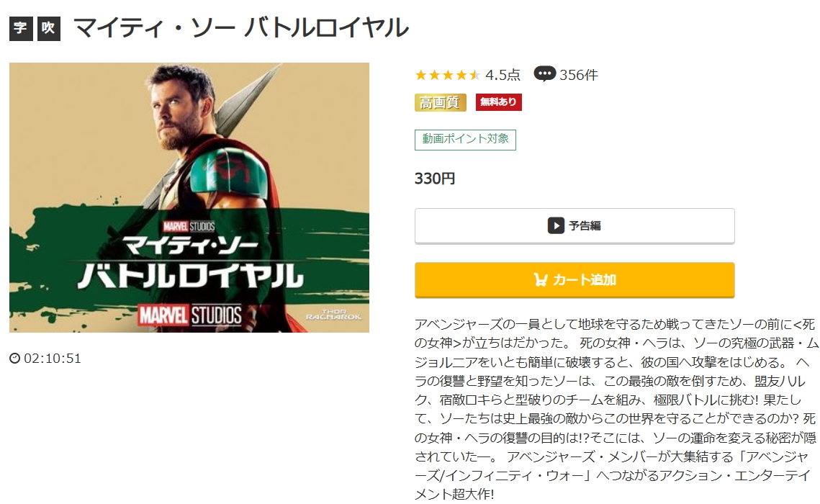The height and width of the screenshot is (504, 820).
Task: Open the Thor movie poster thumbnail
Action: [x=189, y=197]
